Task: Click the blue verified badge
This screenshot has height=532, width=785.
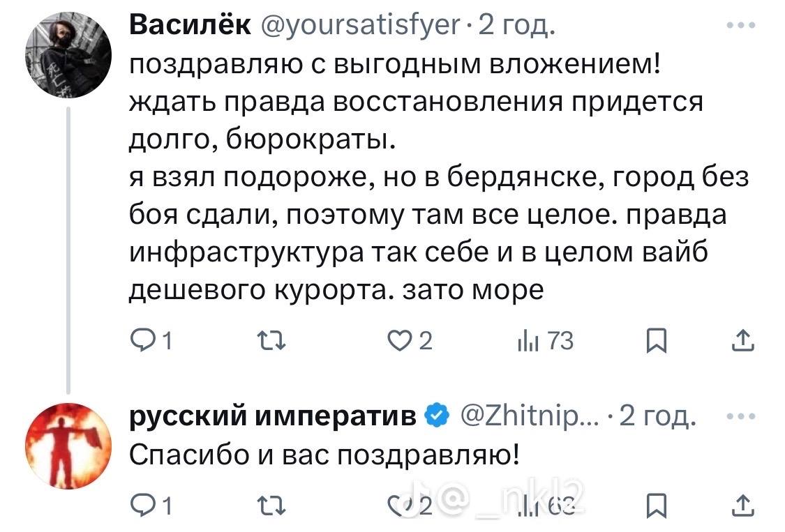Action: (437, 418)
